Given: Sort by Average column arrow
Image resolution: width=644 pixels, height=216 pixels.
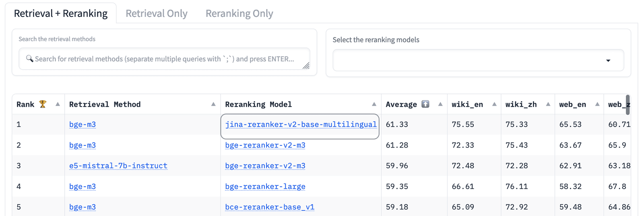Looking at the screenshot, I should point(440,104).
